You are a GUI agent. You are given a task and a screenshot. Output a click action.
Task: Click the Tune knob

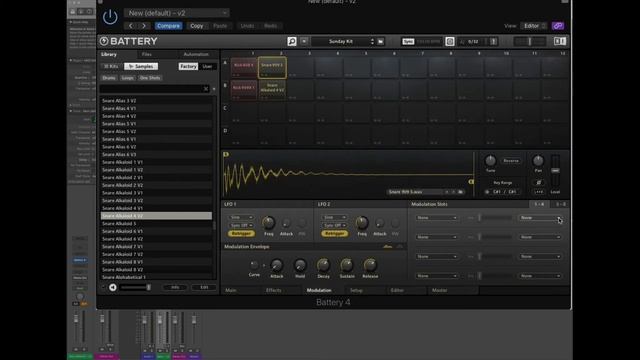pyautogui.click(x=490, y=161)
